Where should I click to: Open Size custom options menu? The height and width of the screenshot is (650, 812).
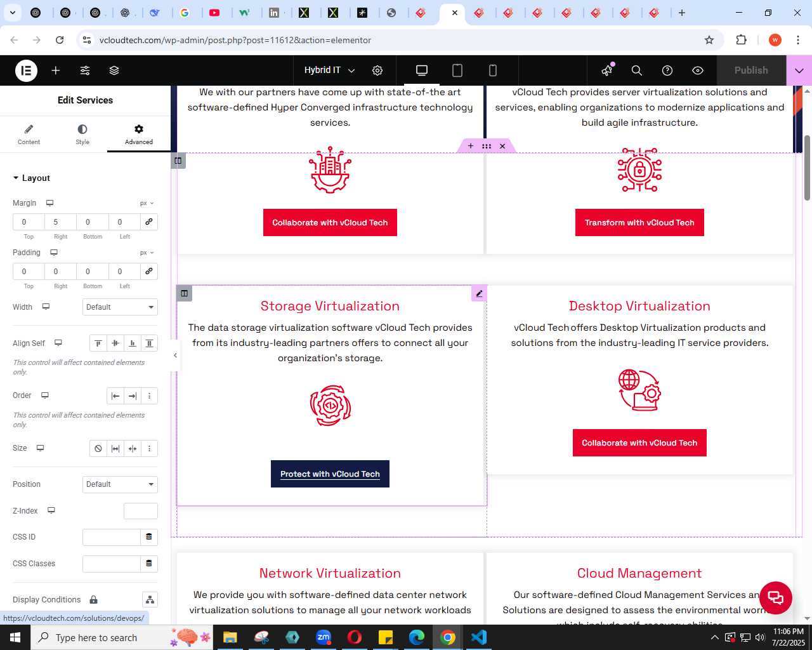click(x=150, y=449)
